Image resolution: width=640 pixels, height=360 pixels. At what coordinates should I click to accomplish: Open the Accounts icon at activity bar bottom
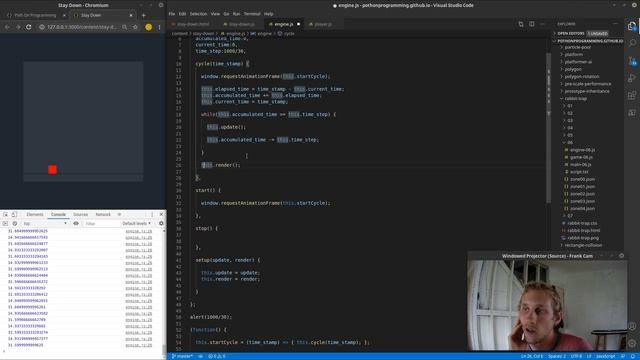[x=632, y=326]
